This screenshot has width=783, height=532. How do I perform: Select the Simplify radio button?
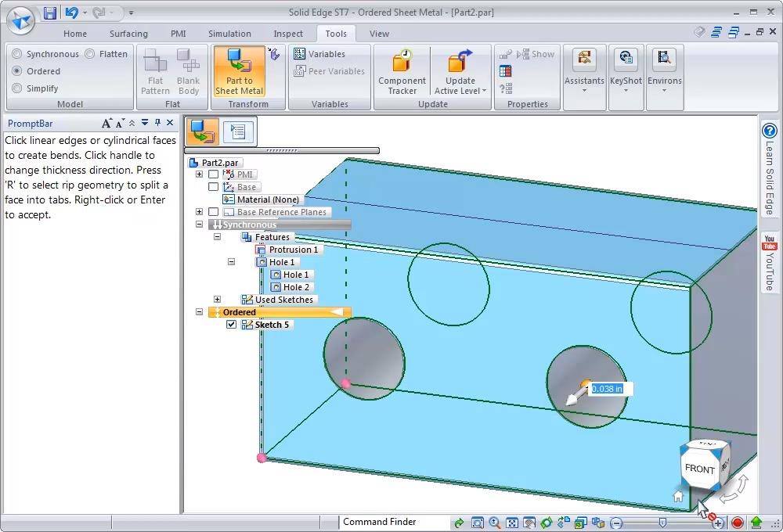[x=17, y=88]
